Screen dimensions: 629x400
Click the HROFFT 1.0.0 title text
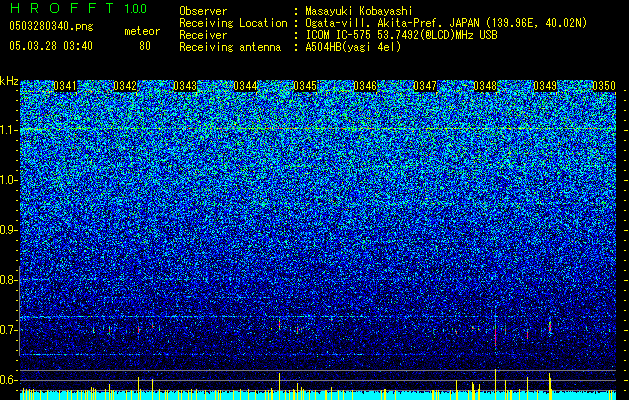click(78, 8)
